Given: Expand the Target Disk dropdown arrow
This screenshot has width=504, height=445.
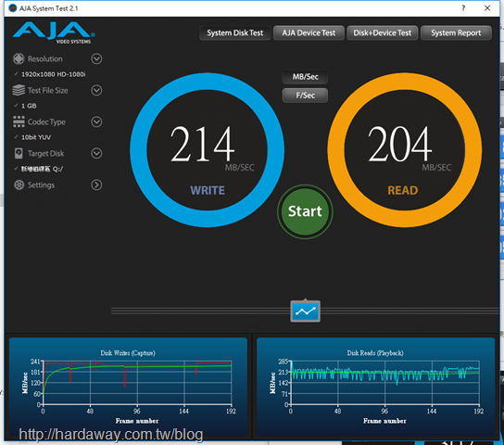Looking at the screenshot, I should [96, 153].
